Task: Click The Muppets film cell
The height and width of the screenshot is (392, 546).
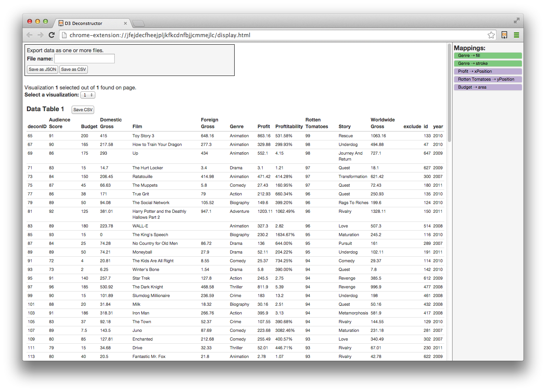Action: (x=145, y=185)
